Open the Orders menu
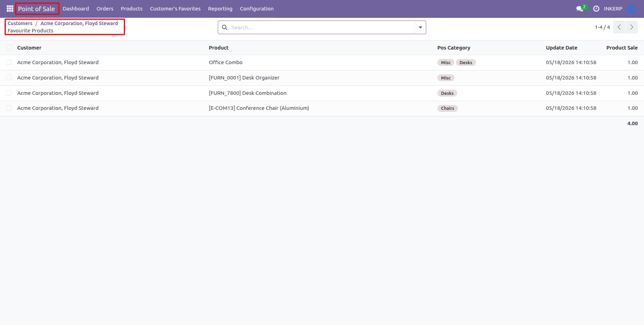This screenshot has height=325, width=644. (105, 9)
